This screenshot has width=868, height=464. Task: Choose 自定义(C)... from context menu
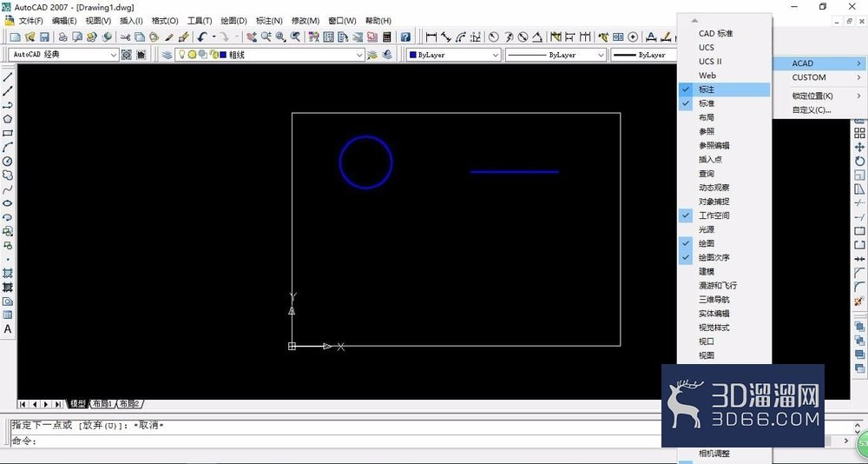[x=812, y=109]
